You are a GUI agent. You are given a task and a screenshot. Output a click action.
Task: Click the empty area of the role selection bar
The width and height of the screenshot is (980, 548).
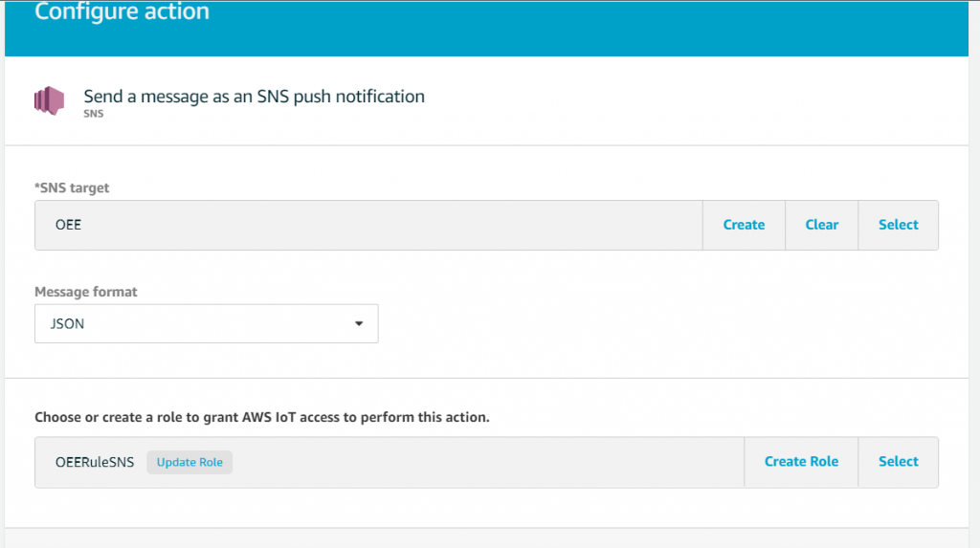pos(487,462)
